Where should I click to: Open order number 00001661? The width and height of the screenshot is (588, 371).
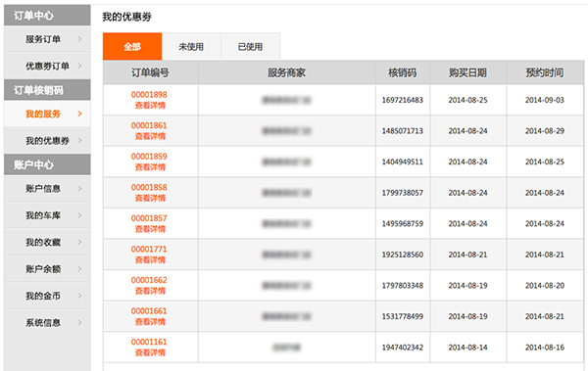click(149, 311)
